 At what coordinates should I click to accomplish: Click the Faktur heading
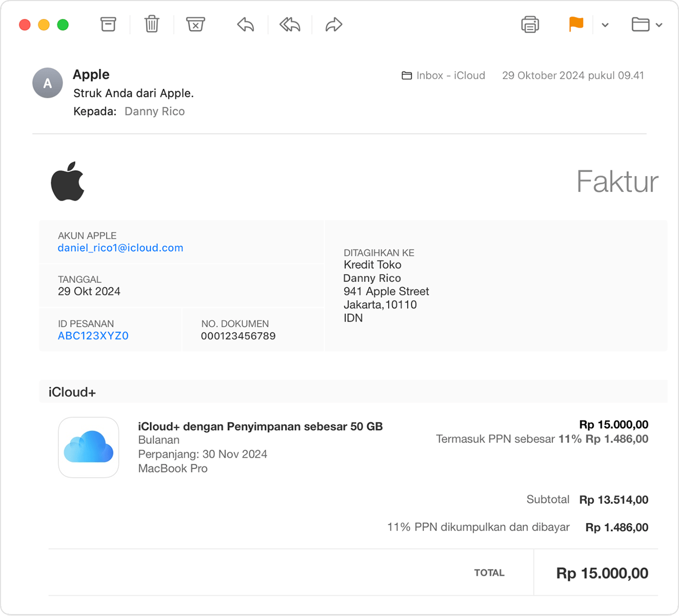(x=617, y=181)
